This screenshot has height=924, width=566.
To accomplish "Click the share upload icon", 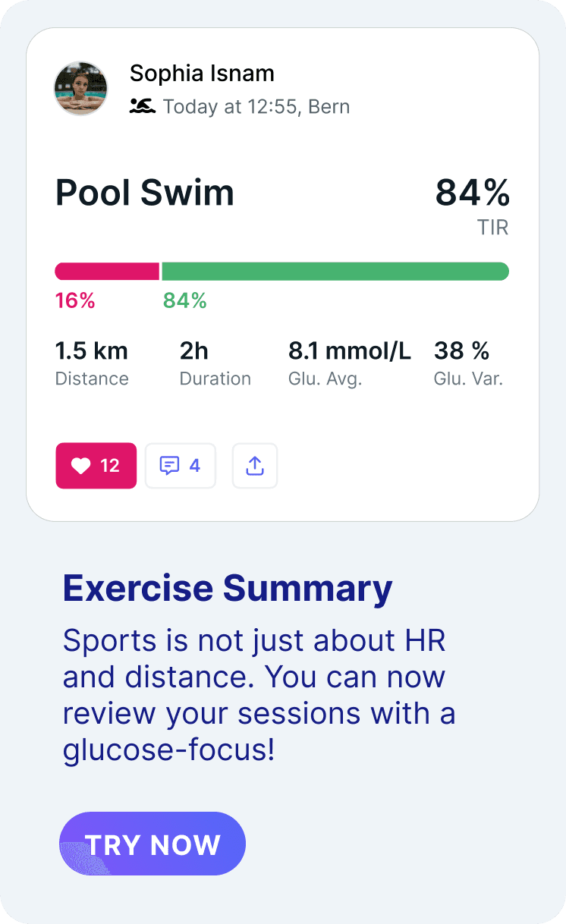I will coord(255,465).
